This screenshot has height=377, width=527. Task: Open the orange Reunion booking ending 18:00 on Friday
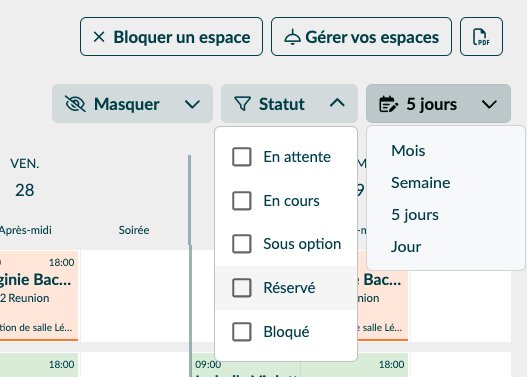[x=39, y=296]
